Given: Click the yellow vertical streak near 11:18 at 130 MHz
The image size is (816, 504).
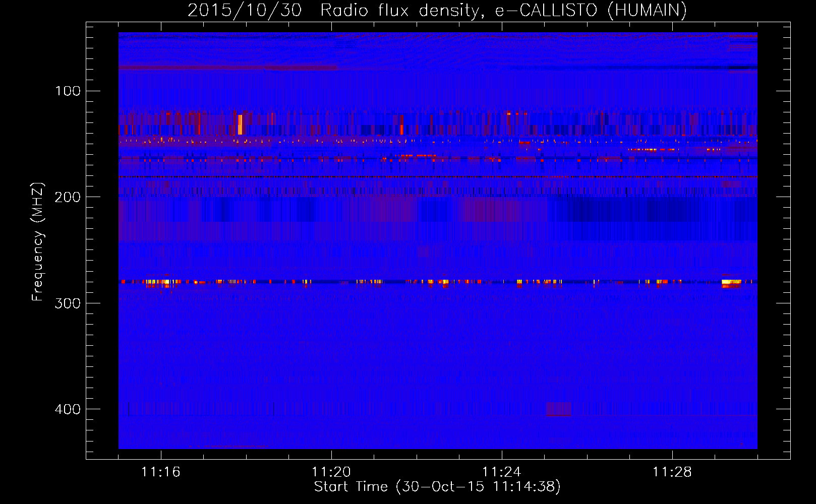Looking at the screenshot, I should click(x=240, y=124).
